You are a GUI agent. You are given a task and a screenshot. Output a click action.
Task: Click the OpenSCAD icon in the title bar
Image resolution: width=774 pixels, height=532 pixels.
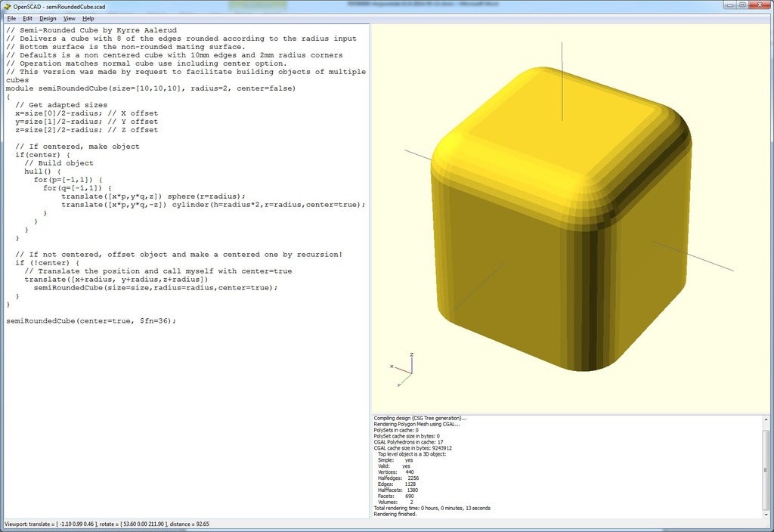coord(7,6)
